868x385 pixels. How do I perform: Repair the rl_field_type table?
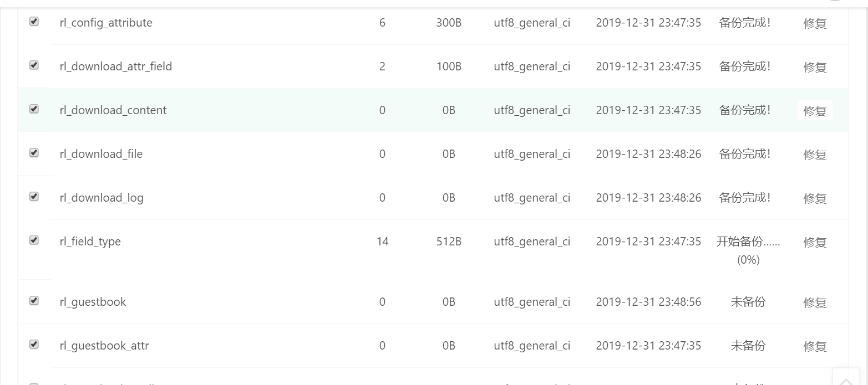tap(815, 242)
